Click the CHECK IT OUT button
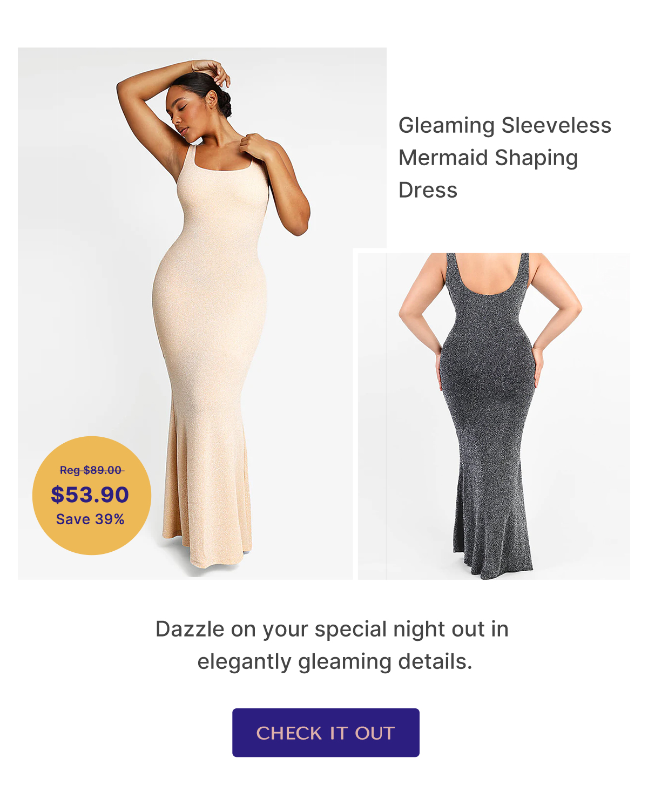 (326, 732)
